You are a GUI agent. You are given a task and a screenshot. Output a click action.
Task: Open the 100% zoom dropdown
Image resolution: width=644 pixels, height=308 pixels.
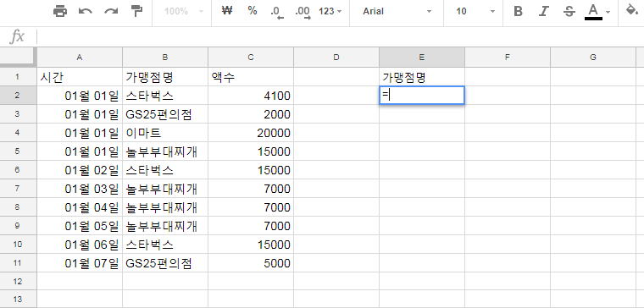coord(184,11)
